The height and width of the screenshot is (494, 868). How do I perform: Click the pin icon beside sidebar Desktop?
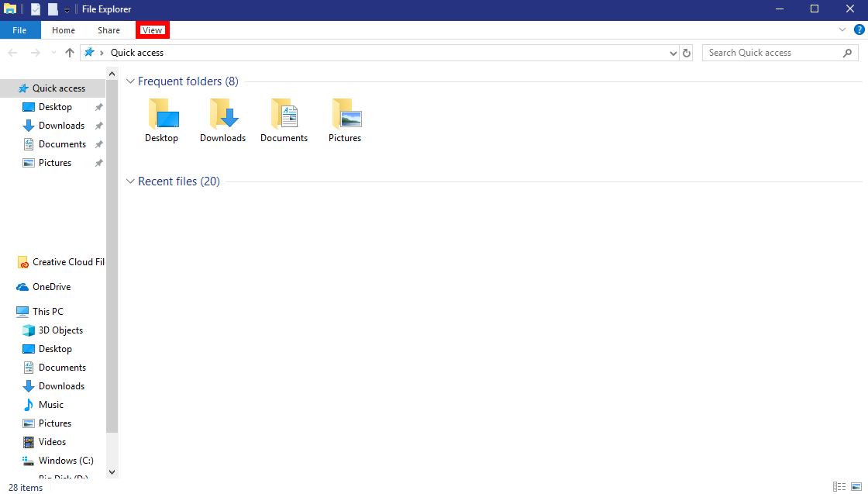point(98,107)
